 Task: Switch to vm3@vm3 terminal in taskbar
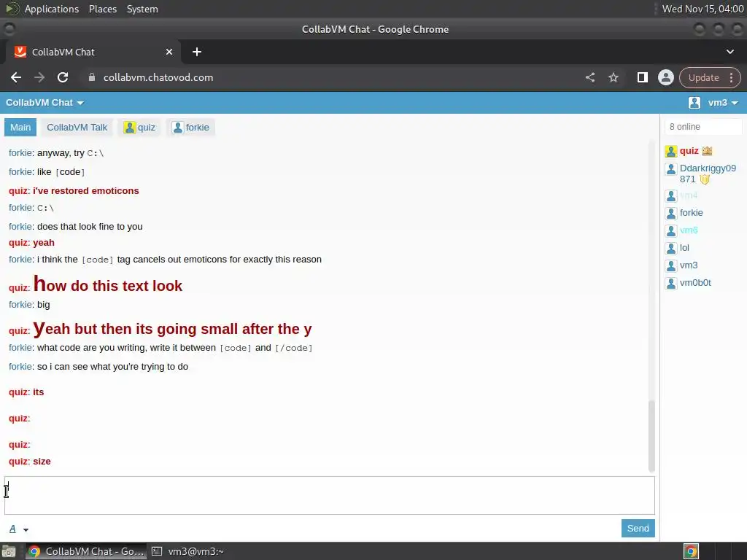pyautogui.click(x=188, y=551)
